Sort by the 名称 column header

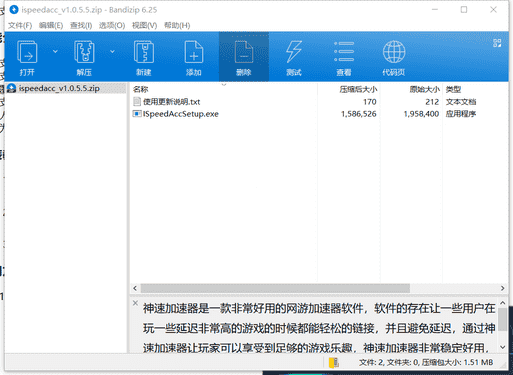click(140, 89)
